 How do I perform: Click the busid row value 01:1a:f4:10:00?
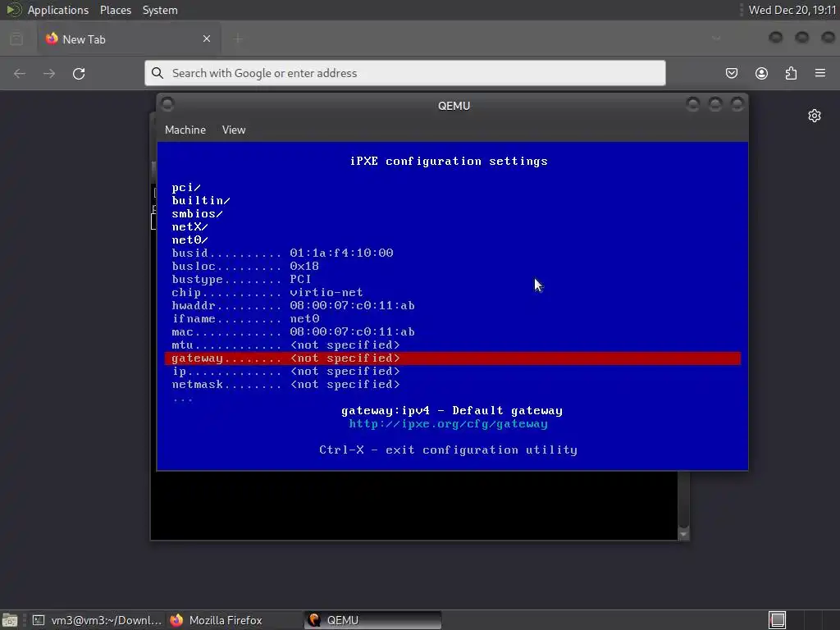coord(341,253)
